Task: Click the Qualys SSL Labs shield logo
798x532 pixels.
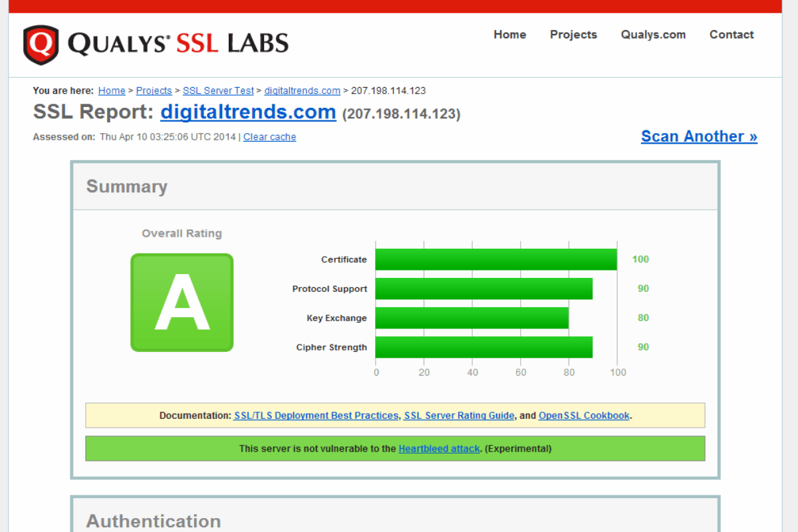Action: point(41,45)
